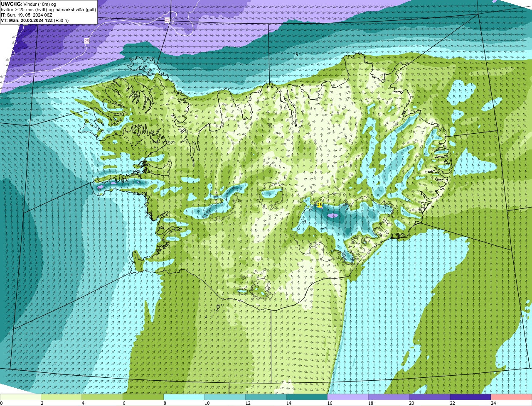The image size is (532, 406).
Task: Select the light green 4–6 legend swatch
Action: pos(102,397)
